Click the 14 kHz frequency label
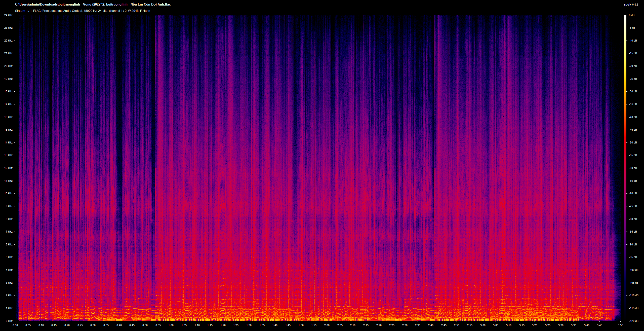Image resolution: width=644 pixels, height=331 pixels. pos(8,142)
